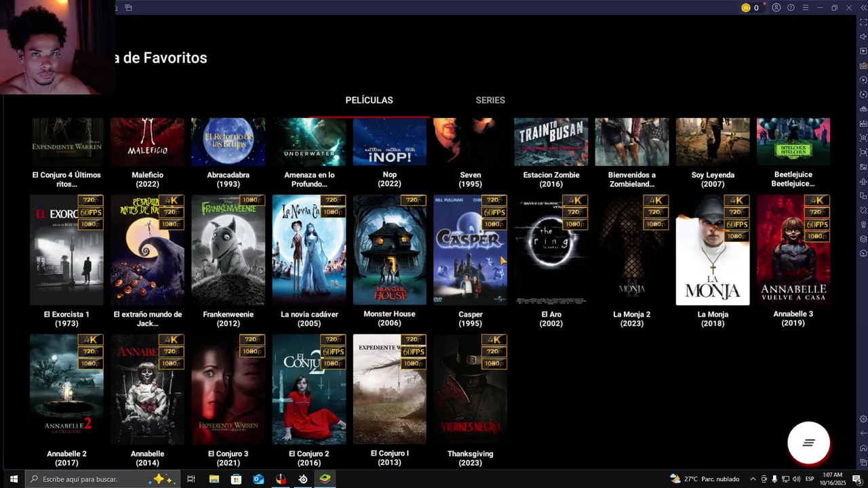The image size is (868, 488).
Task: Open Outlook from the taskbar
Action: coord(258,479)
